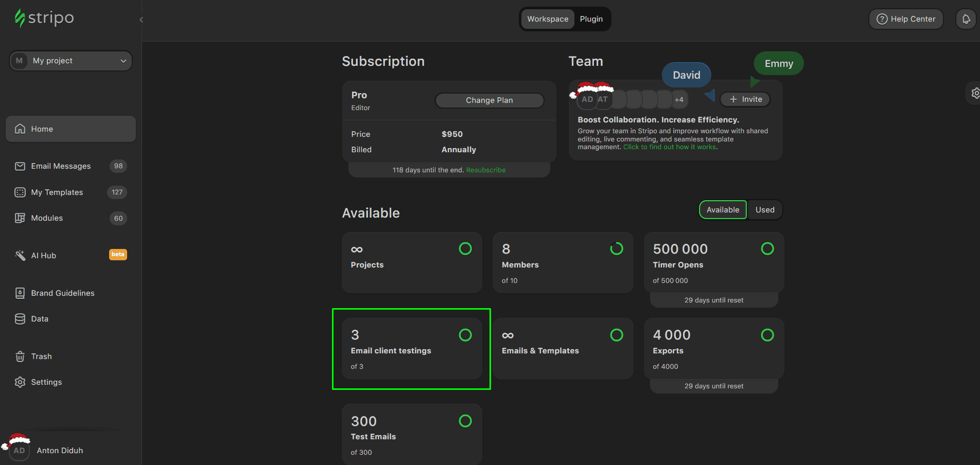This screenshot has height=465, width=980.
Task: Open the Trash bin icon
Action: (20, 356)
